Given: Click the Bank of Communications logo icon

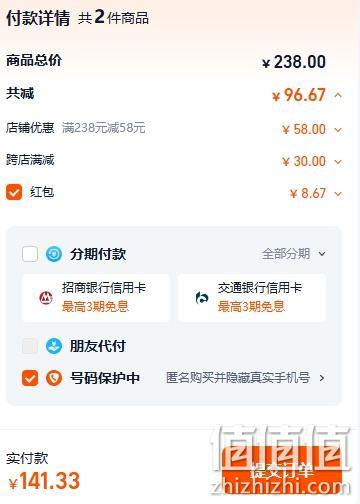Looking at the screenshot, I should (202, 298).
